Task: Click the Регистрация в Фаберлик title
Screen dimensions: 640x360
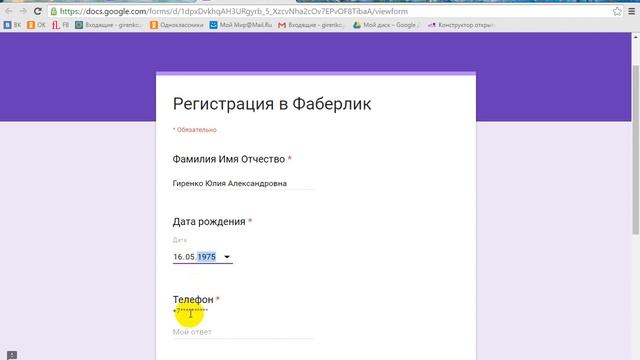Action: pos(272,104)
